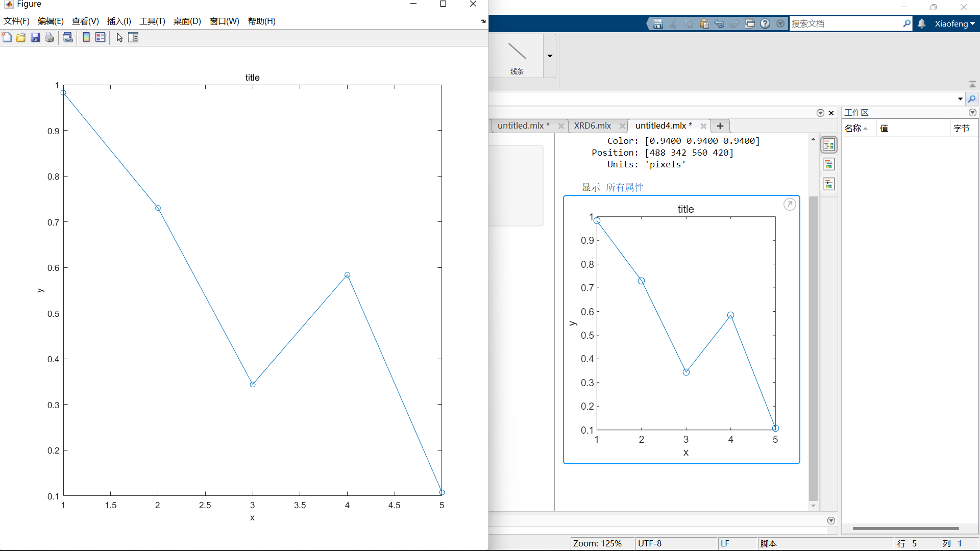Screen dimensions: 980x551
Task: Switch to output-on-right view button
Action: pyautogui.click(x=828, y=145)
